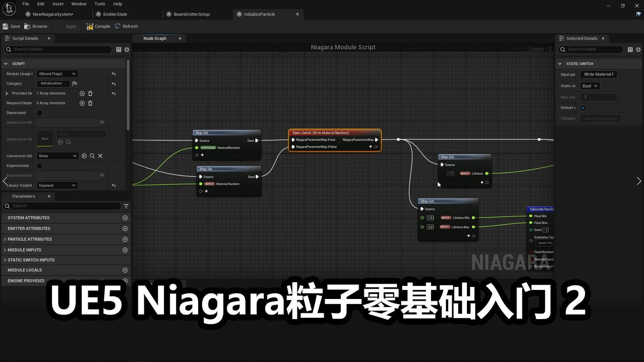This screenshot has height=362, width=644.
Task: Open Module Usage (Mixed Flags) dropdown
Action: pyautogui.click(x=57, y=74)
